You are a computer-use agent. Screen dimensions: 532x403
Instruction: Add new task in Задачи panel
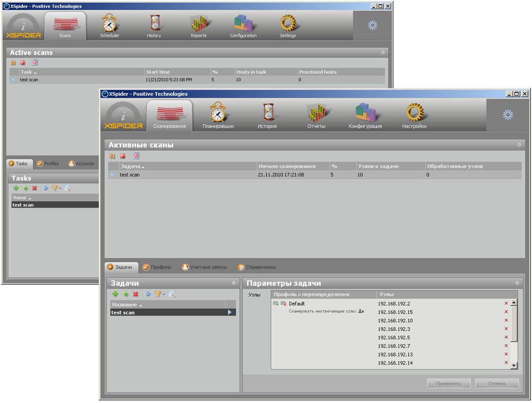click(116, 294)
